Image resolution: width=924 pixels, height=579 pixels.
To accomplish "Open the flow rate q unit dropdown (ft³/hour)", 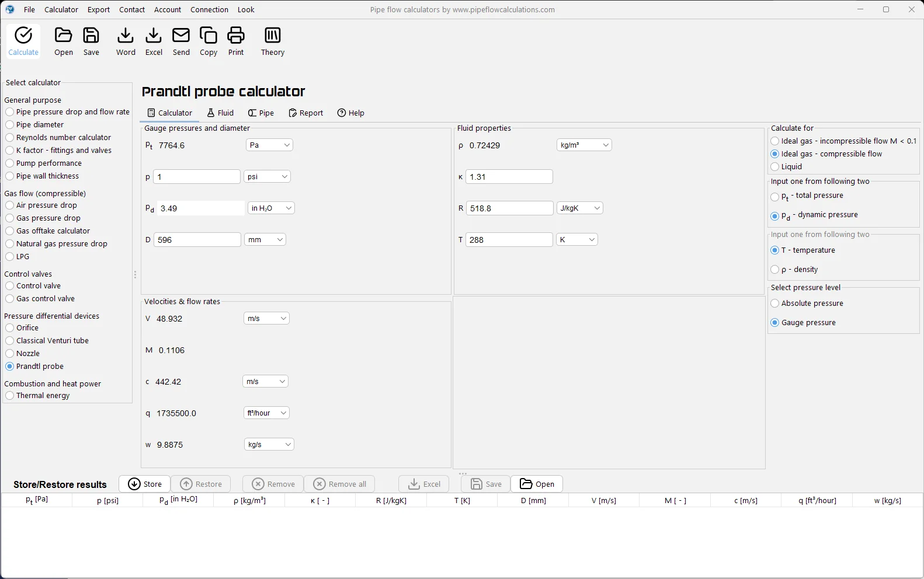I will 266,413.
